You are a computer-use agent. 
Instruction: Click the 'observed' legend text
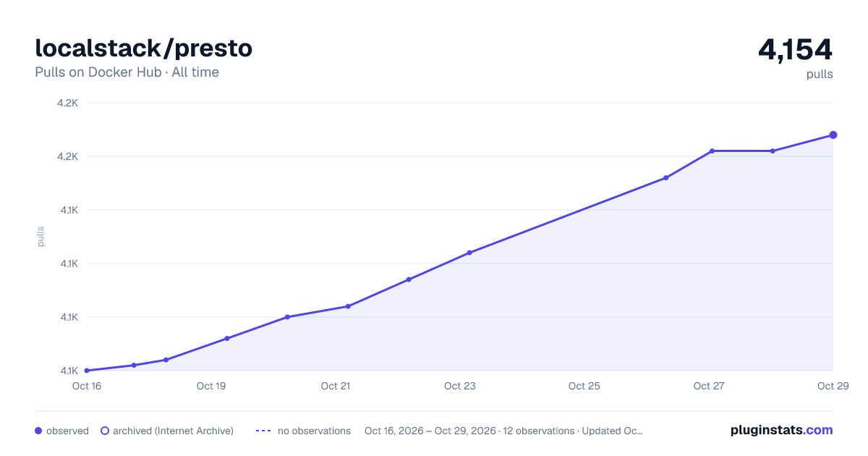point(67,431)
